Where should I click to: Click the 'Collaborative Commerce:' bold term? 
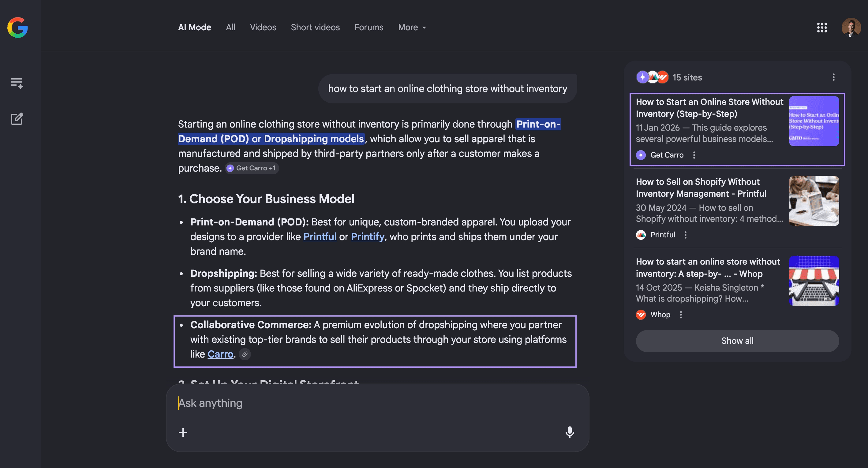click(x=251, y=325)
